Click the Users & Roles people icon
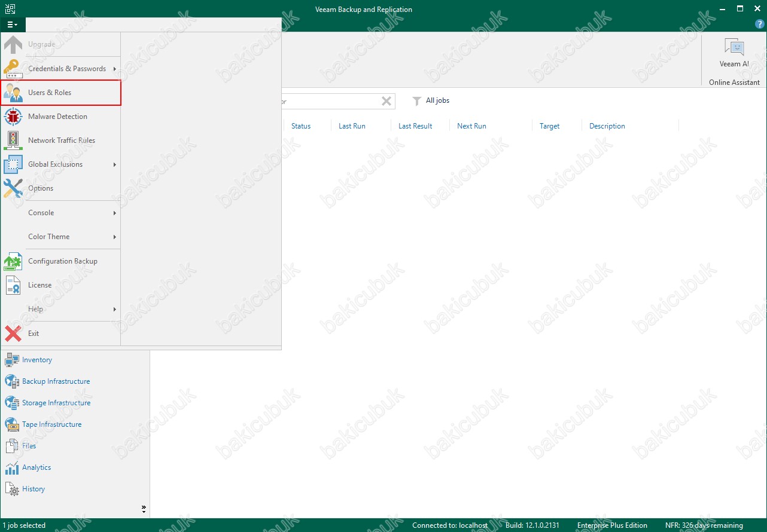767x532 pixels. [x=13, y=93]
